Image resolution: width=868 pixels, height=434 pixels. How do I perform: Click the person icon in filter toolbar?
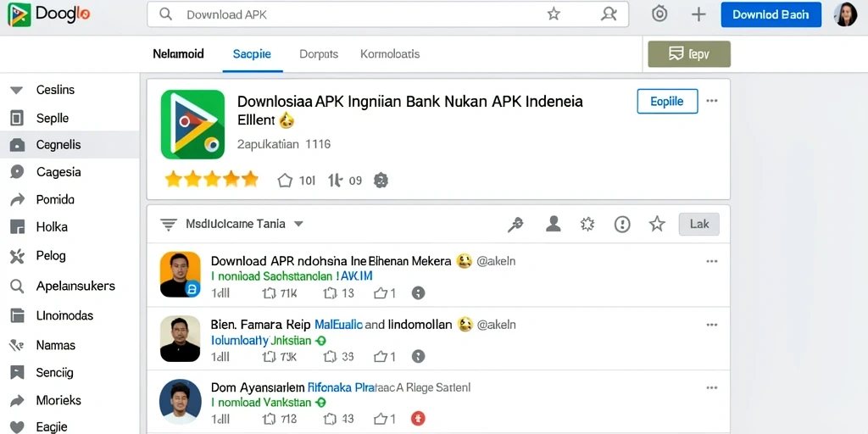(553, 224)
